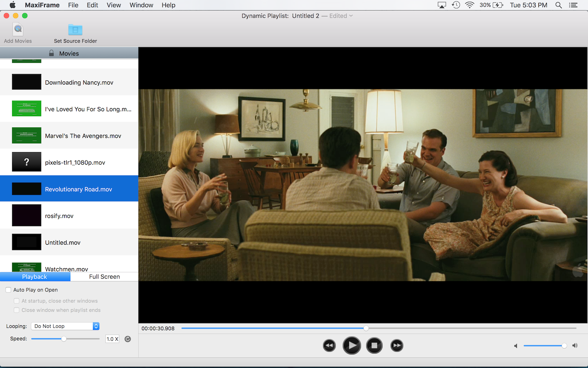The image size is (588, 368).
Task: Open the Window menu
Action: [x=141, y=5]
